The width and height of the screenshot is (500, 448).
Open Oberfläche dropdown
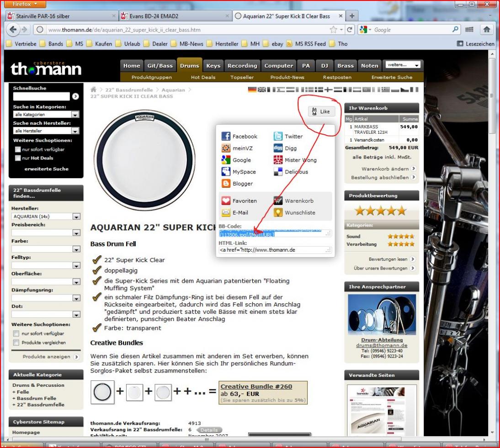[x=46, y=282]
